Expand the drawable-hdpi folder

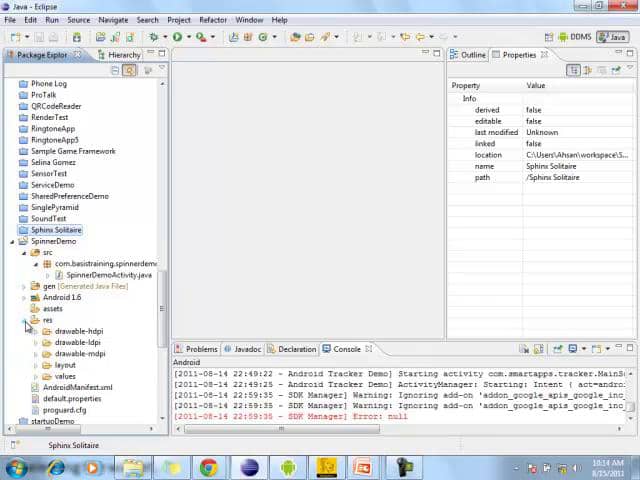(x=36, y=331)
